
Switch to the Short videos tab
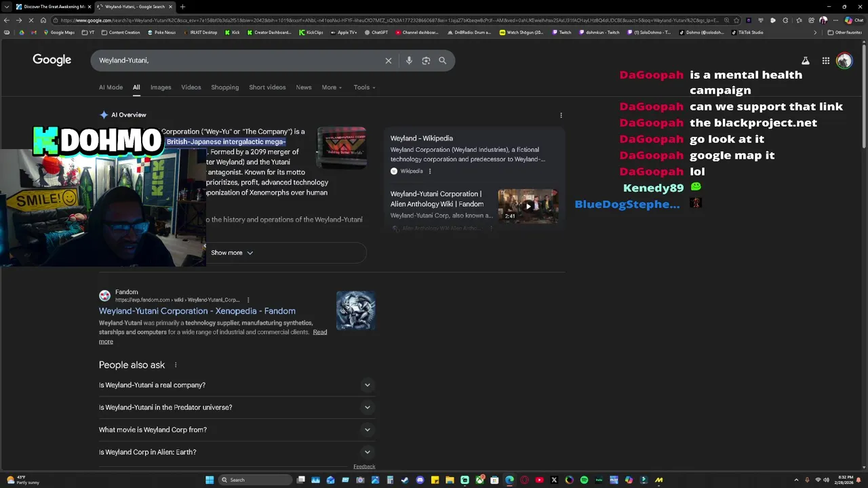tap(267, 87)
